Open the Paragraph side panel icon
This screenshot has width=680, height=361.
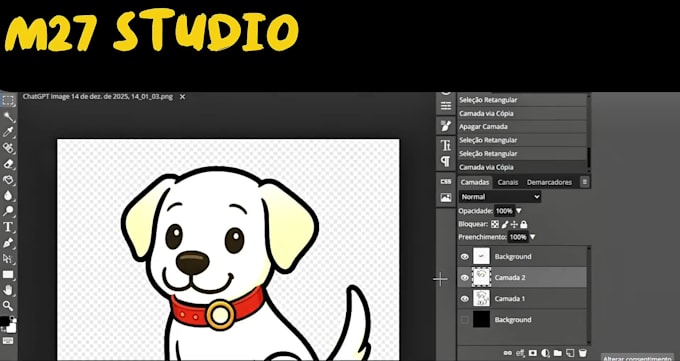tap(445, 161)
